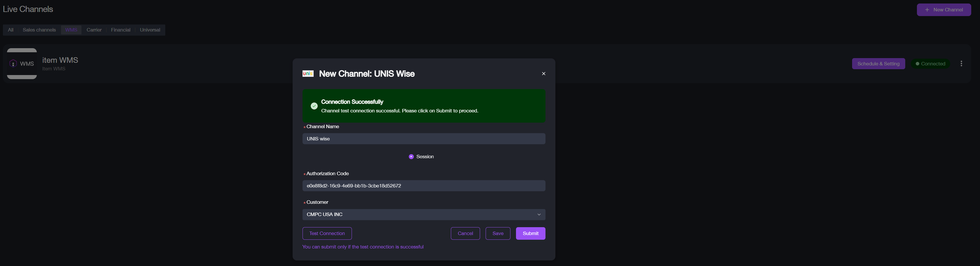Viewport: 980px width, 266px height.
Task: Click the Submit button
Action: [530, 234]
